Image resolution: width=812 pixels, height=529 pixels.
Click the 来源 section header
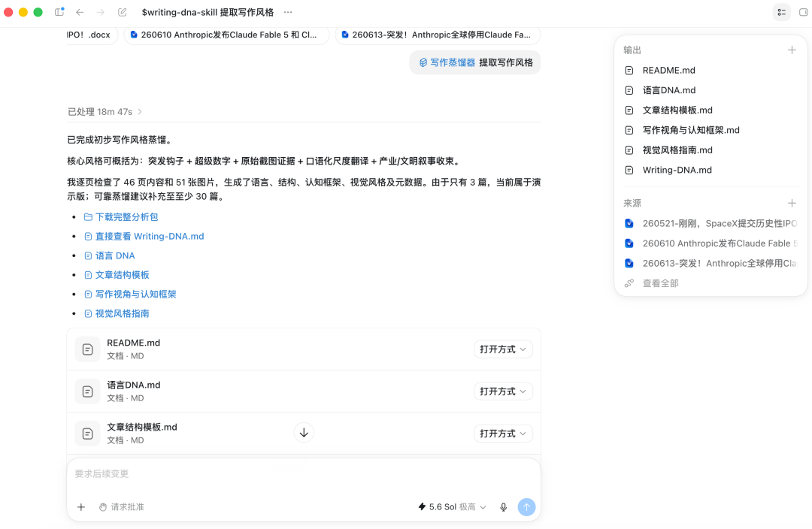pyautogui.click(x=632, y=203)
